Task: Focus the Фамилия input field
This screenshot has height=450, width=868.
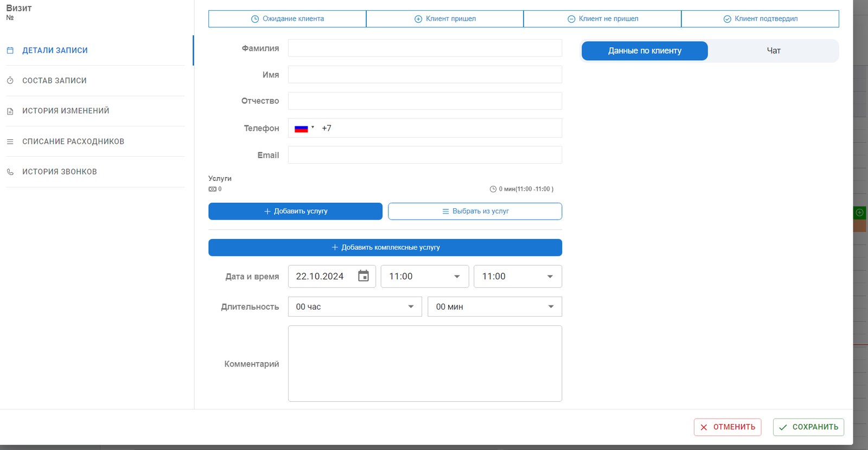Action: (425, 48)
